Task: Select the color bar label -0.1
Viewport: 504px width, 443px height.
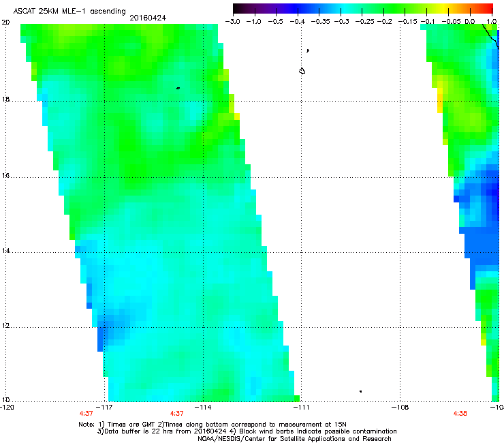Action: click(428, 22)
